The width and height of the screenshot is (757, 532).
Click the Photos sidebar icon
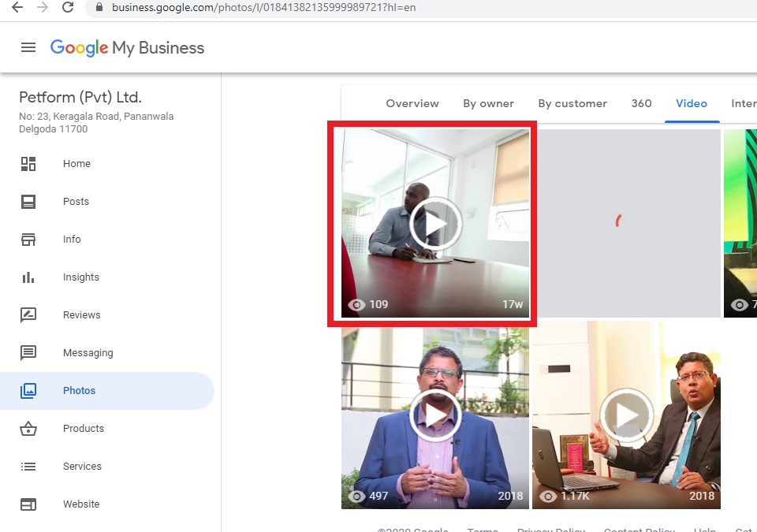28,391
